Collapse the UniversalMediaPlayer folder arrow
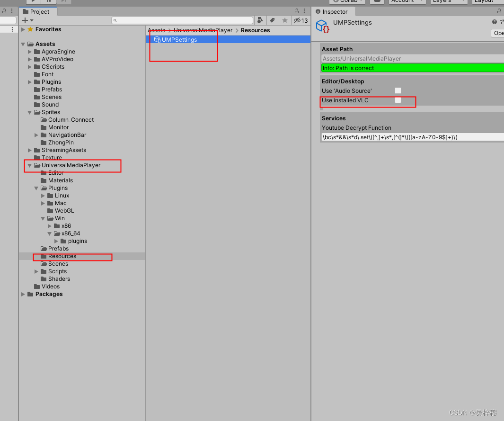 click(29, 165)
